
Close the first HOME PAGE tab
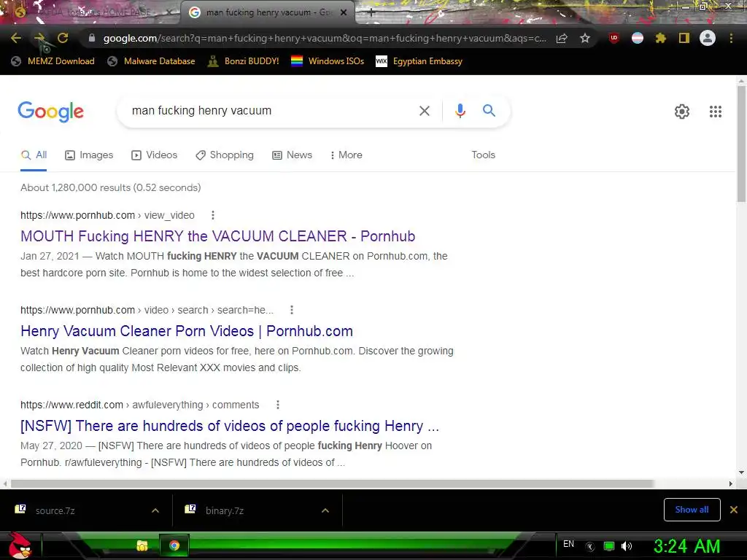pos(169,12)
